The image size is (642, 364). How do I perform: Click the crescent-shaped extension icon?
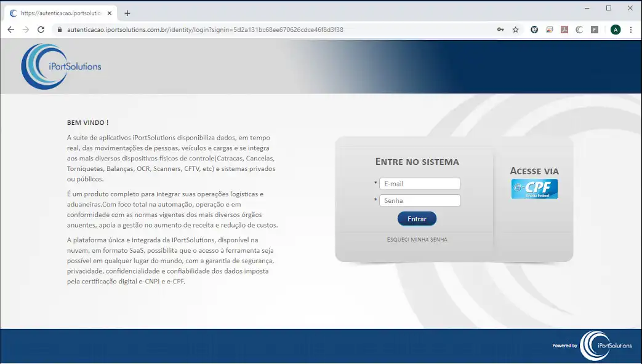579,30
